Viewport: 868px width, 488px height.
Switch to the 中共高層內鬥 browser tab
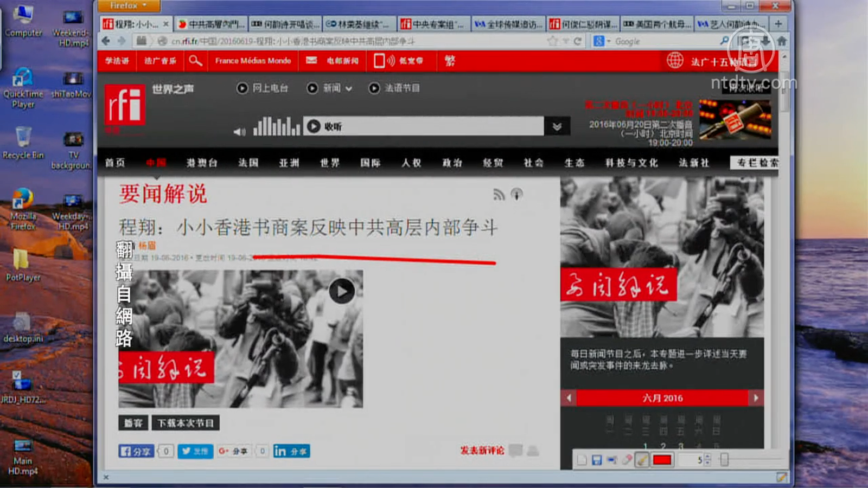point(212,24)
